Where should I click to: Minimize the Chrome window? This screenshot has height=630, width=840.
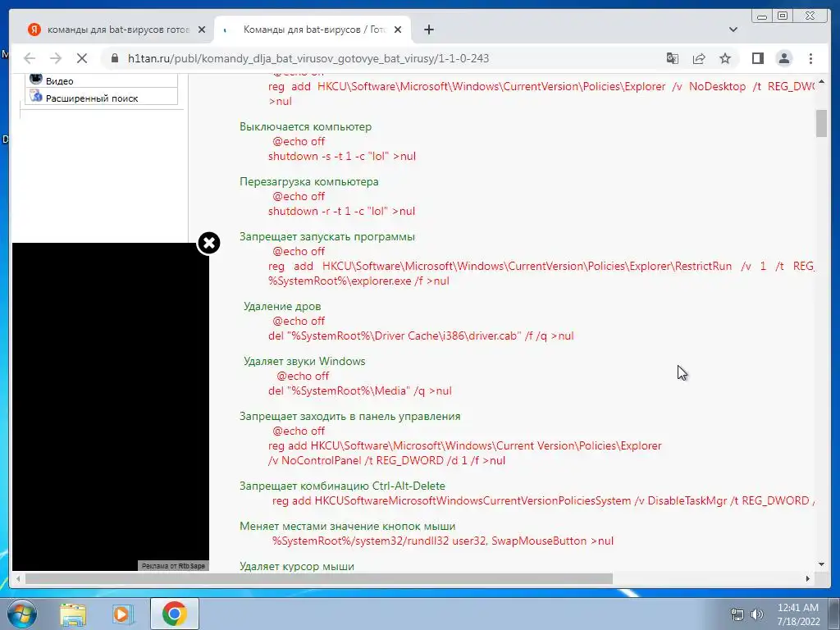click(762, 16)
